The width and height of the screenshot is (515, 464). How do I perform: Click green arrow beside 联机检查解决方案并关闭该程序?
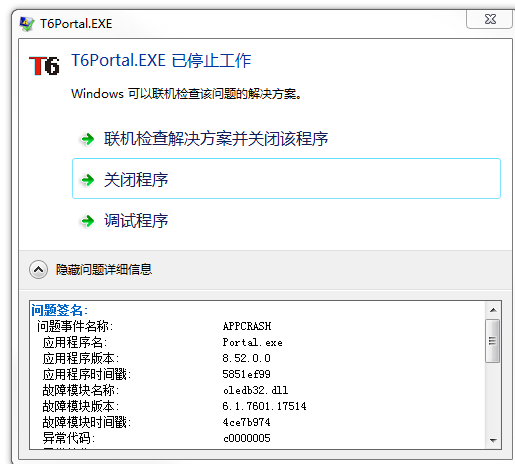88,139
